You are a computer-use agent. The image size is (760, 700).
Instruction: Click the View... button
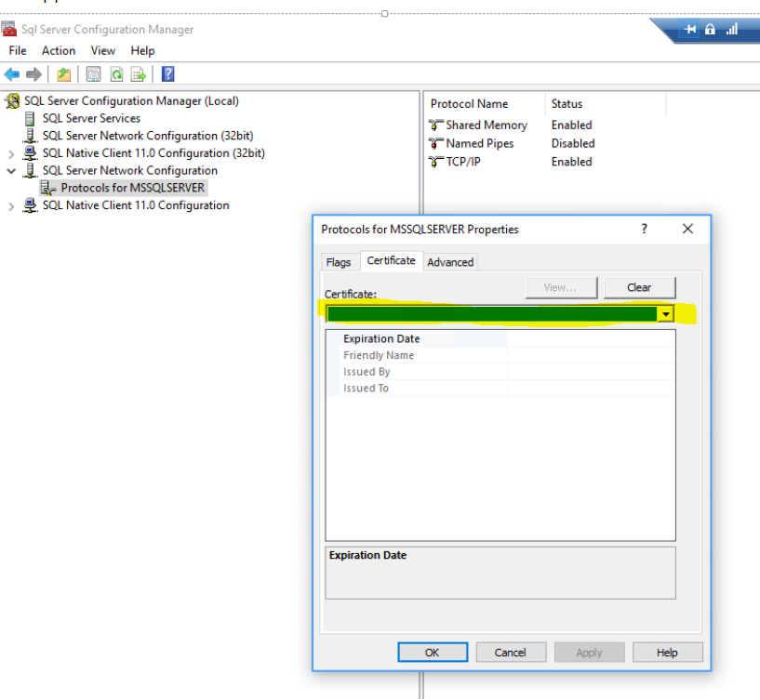coord(561,288)
